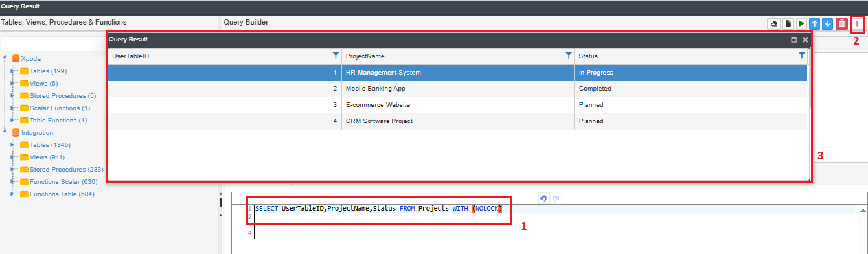Click the editor scrollbar up arrow

[x=863, y=210]
